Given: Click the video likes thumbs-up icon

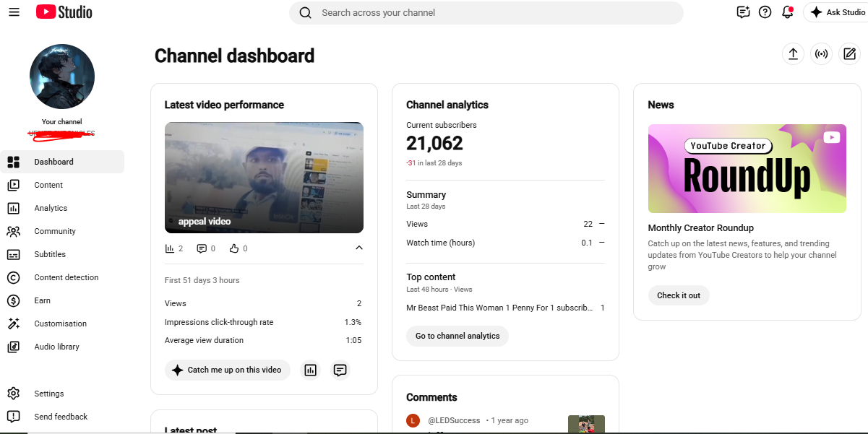Looking at the screenshot, I should 234,248.
